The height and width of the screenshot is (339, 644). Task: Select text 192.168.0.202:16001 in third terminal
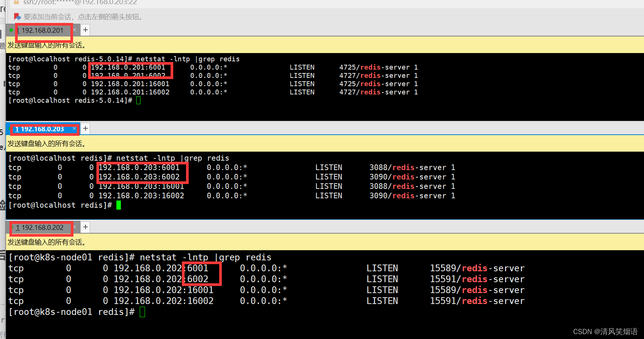coord(163,290)
